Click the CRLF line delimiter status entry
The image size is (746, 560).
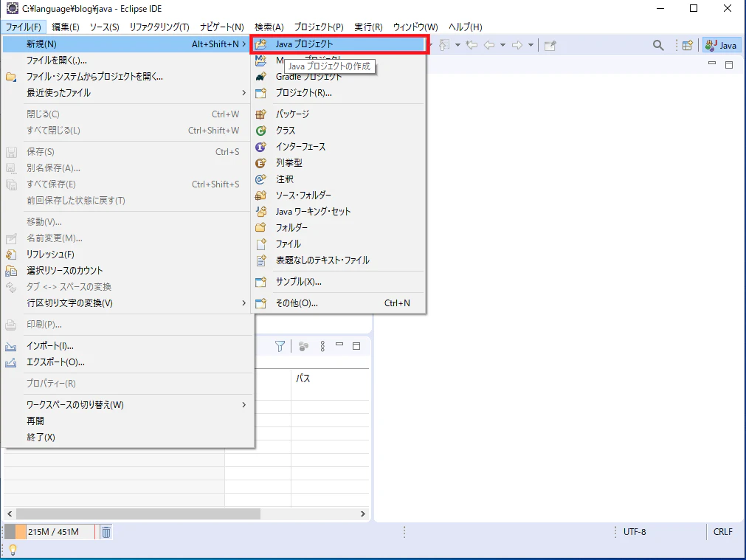pyautogui.click(x=722, y=532)
